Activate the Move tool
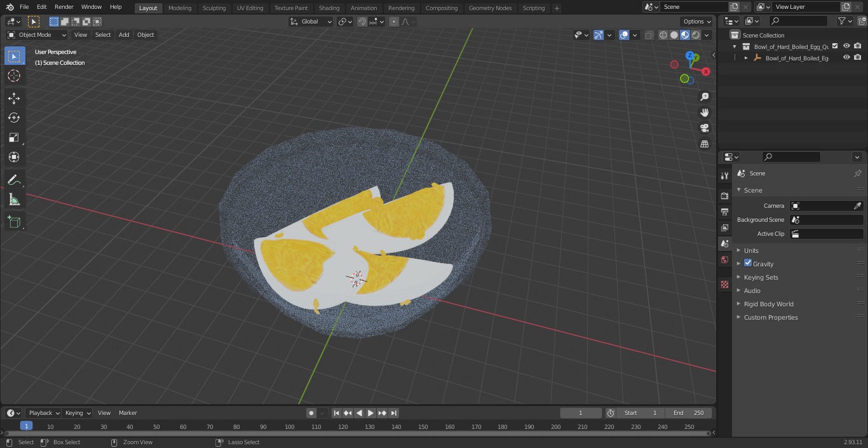Screen dimensions: 868x448 pyautogui.click(x=14, y=98)
